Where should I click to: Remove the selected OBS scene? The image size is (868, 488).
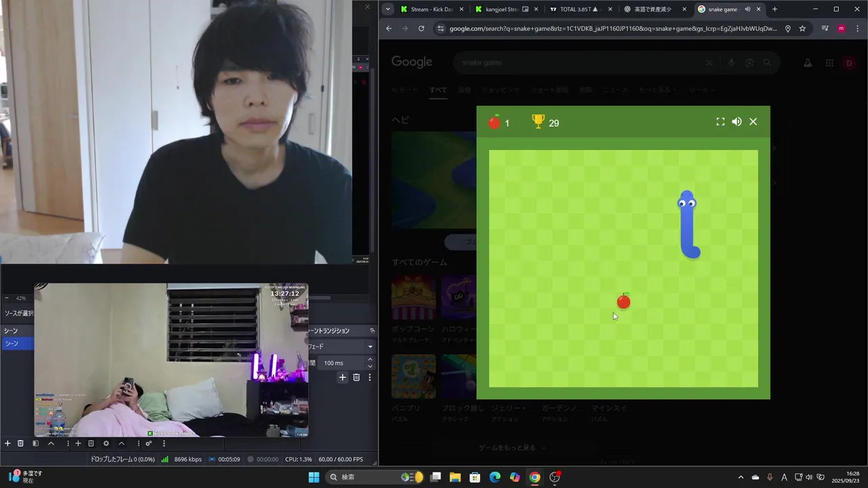tap(20, 443)
